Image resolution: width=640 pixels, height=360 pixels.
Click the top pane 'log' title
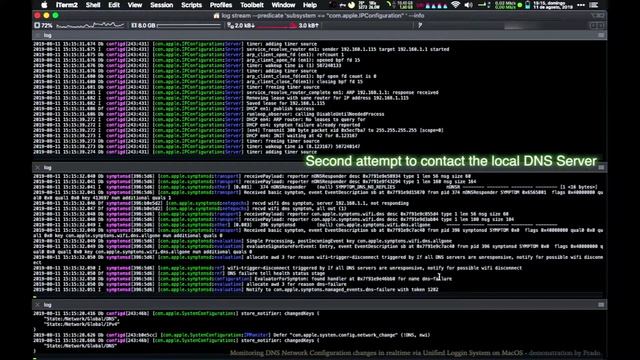47,36
